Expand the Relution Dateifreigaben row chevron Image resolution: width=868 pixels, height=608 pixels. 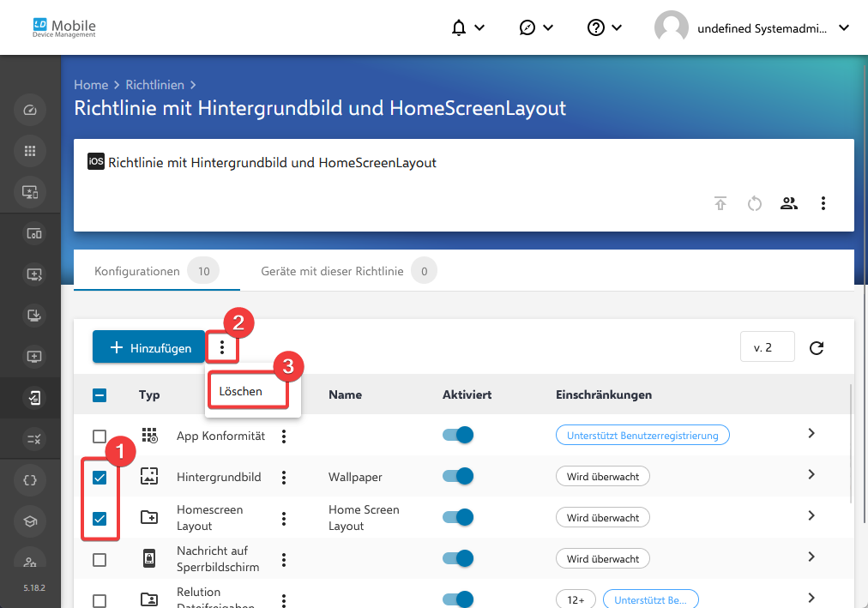coord(811,598)
